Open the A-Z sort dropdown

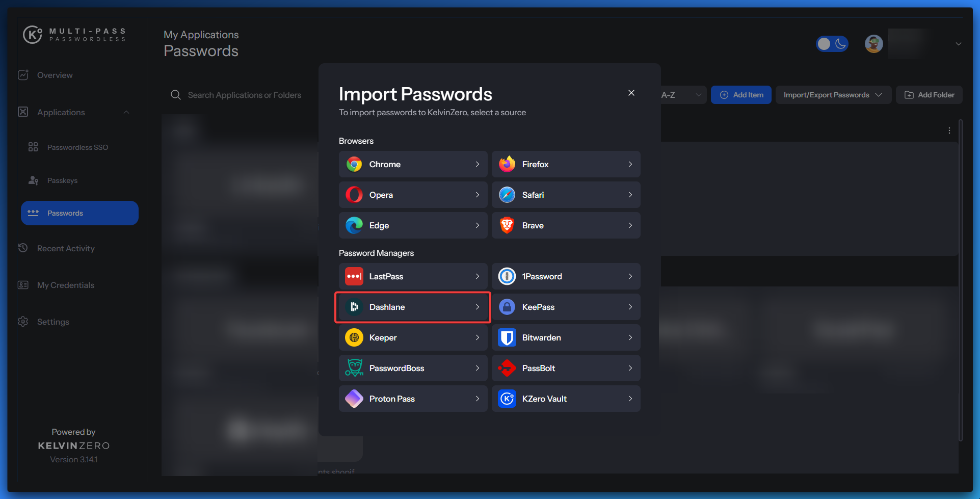(x=681, y=95)
